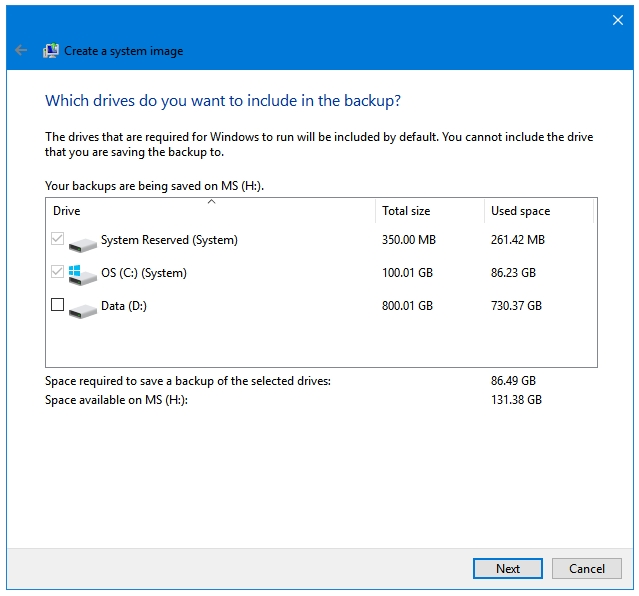The image size is (639, 596).
Task: Click the 800.01 GB total size cell
Action: point(407,306)
